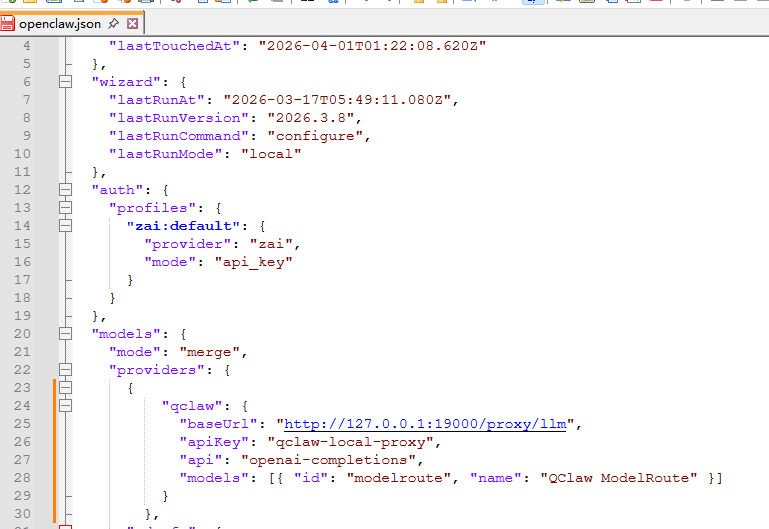Click the "2026-03-17T05:49:11.080Z" value
This screenshot has width=769, height=529.
click(337, 100)
